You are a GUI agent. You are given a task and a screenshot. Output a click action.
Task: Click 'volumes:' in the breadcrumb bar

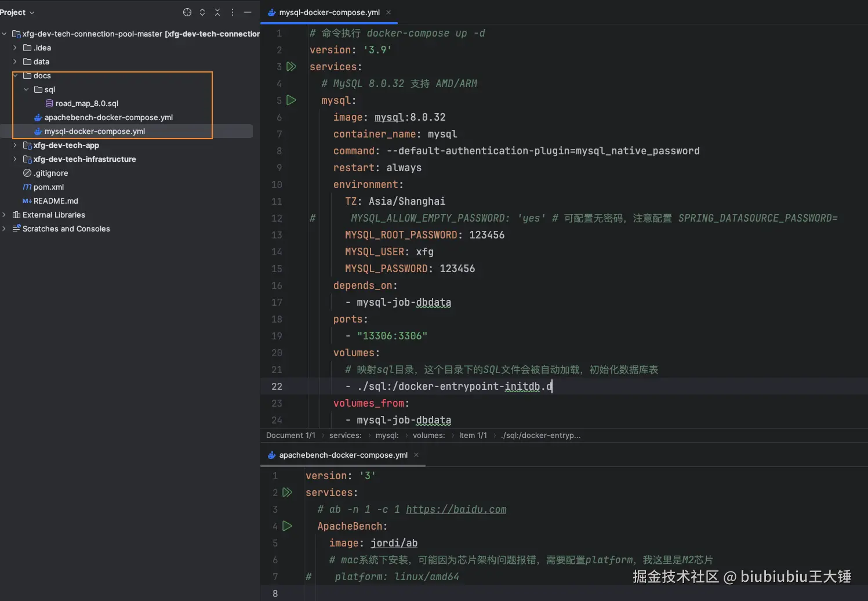[429, 435]
